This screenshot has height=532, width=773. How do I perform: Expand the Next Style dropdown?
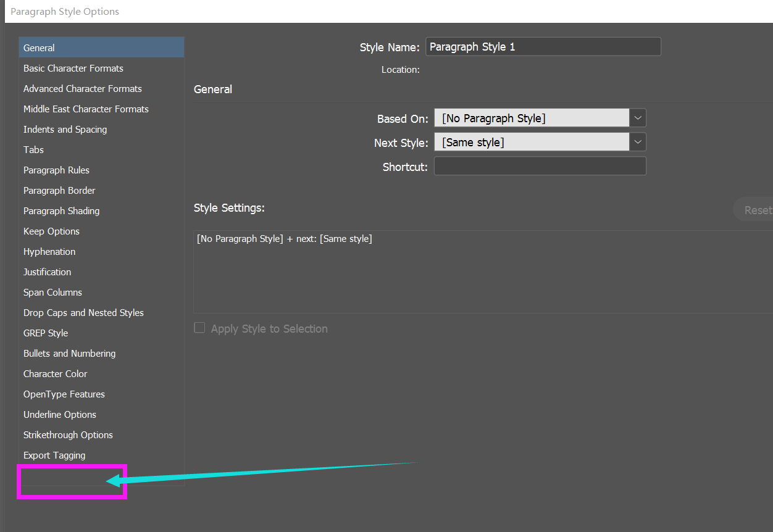pos(637,141)
